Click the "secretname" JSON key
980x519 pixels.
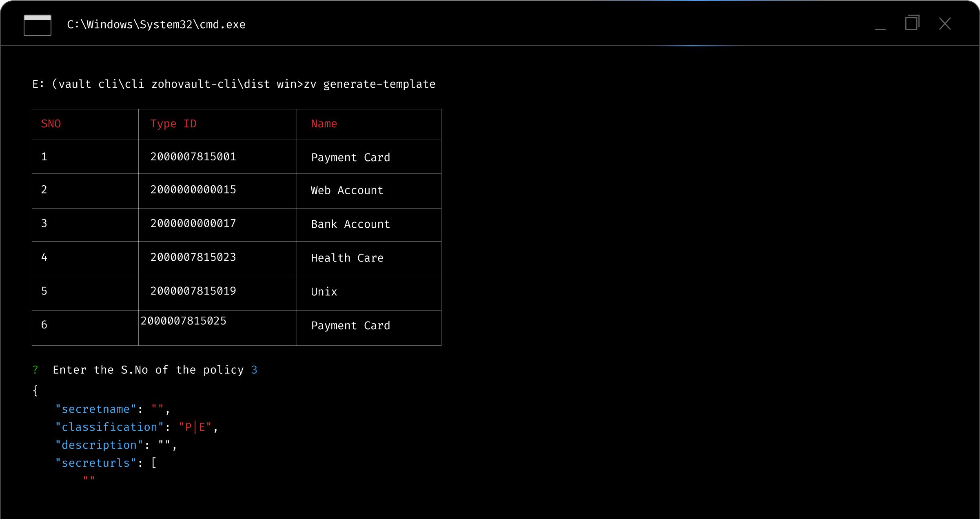pos(95,409)
